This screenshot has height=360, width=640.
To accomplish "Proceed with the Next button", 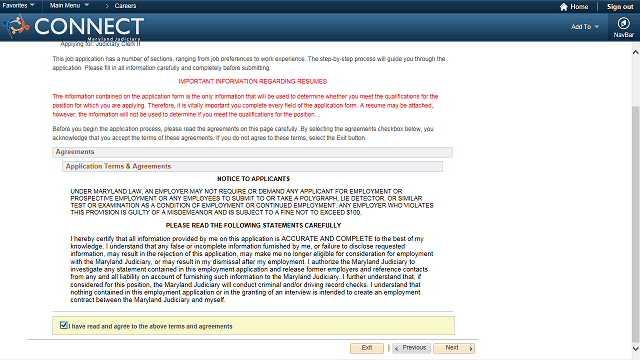I will click(x=454, y=348).
